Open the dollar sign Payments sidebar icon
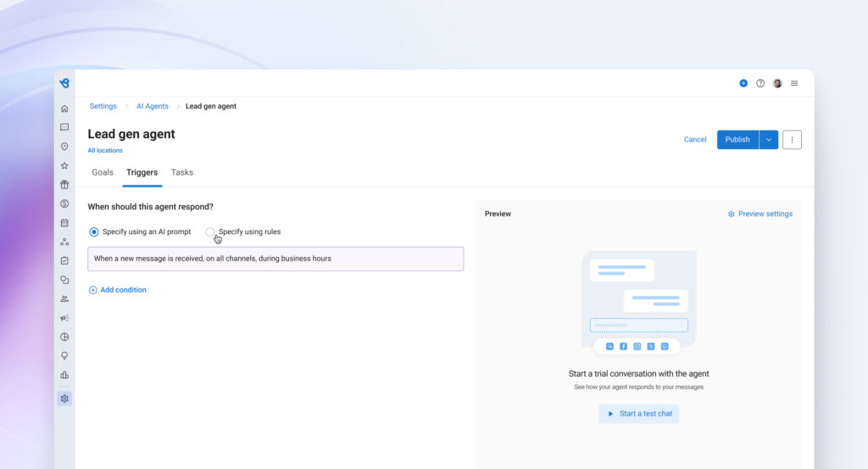 [x=64, y=204]
